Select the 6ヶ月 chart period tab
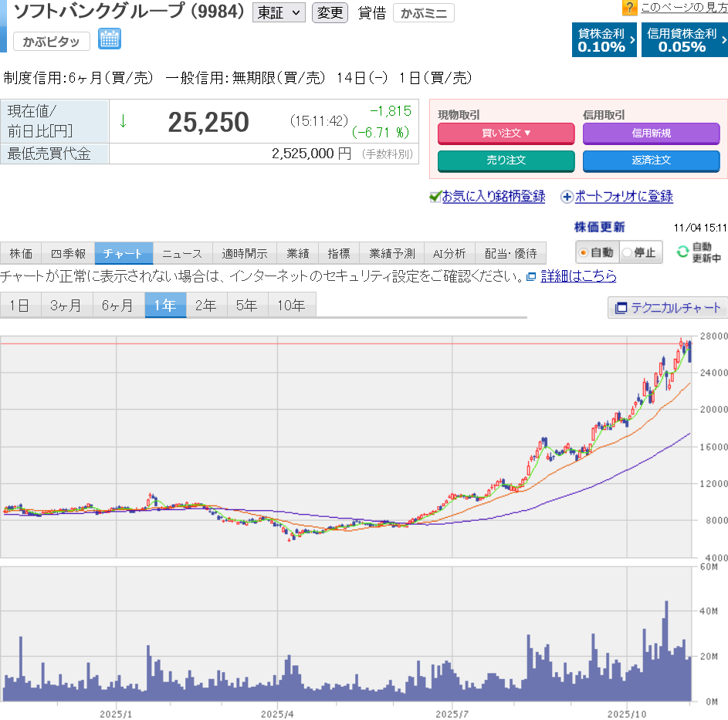The width and height of the screenshot is (728, 720). pyautogui.click(x=118, y=306)
